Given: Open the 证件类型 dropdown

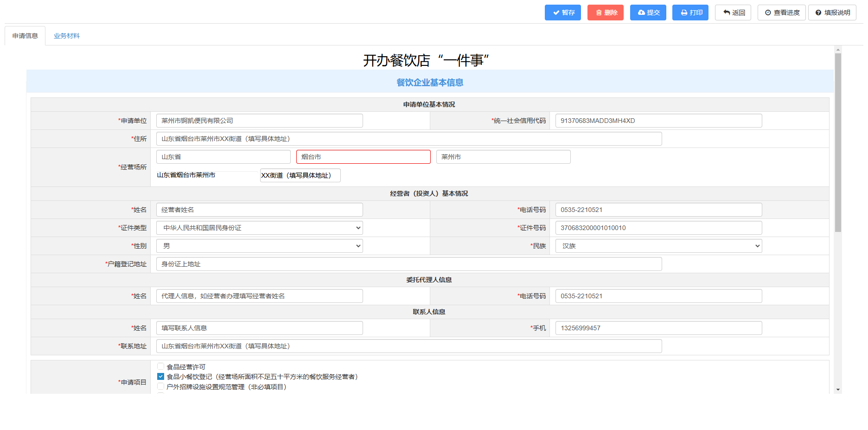Looking at the screenshot, I should pyautogui.click(x=259, y=228).
